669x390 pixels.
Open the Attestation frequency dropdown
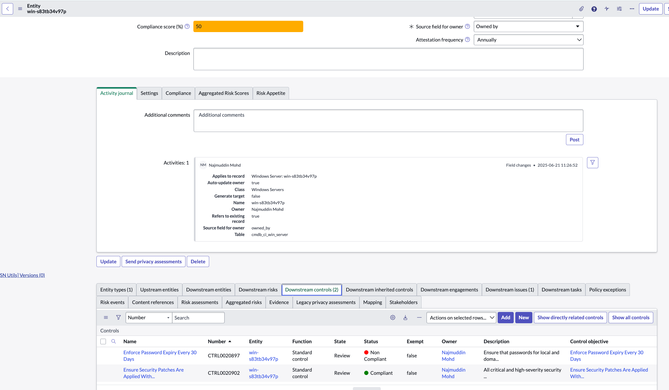click(x=528, y=40)
